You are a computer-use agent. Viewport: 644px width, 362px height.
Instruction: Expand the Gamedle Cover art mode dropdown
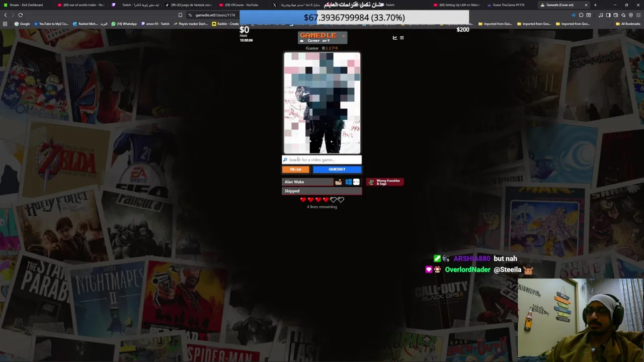pyautogui.click(x=322, y=38)
